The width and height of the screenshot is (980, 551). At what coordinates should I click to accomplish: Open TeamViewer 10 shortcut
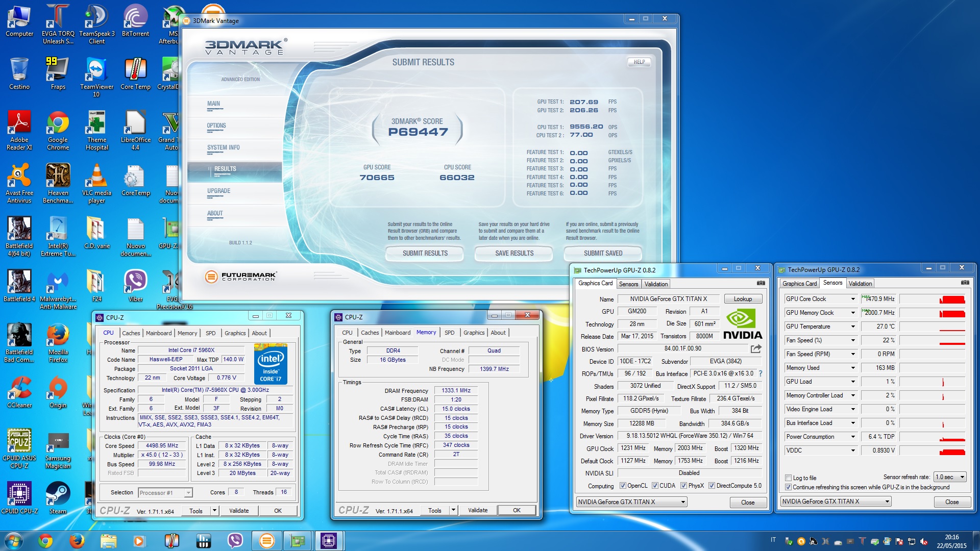point(97,78)
